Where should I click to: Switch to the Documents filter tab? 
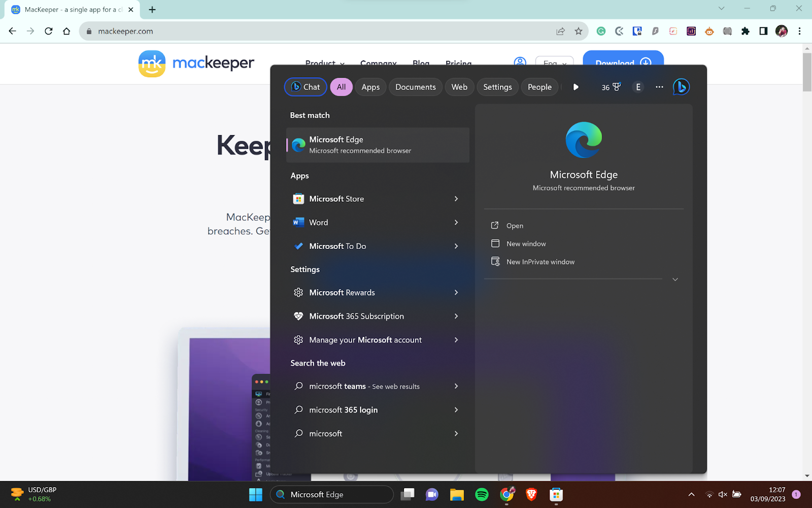(416, 87)
